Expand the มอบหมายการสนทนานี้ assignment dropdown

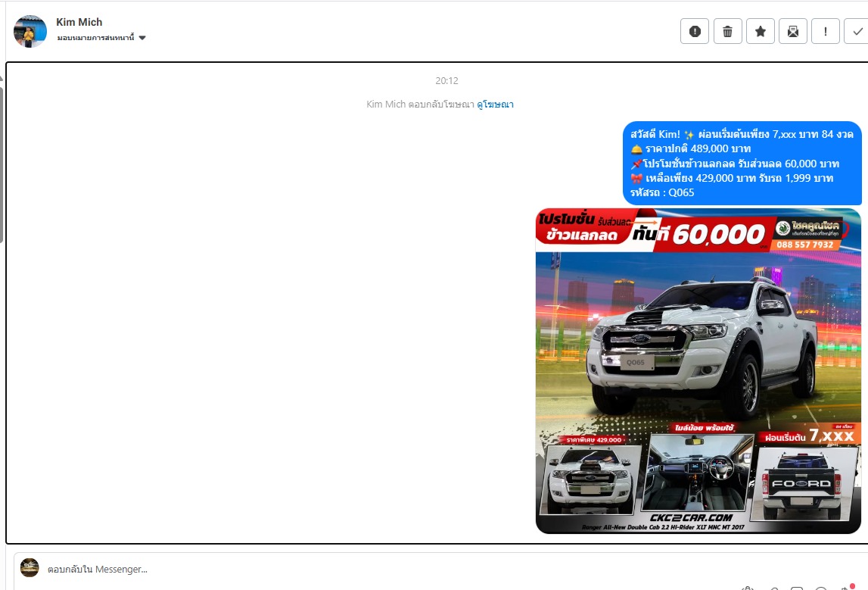101,38
